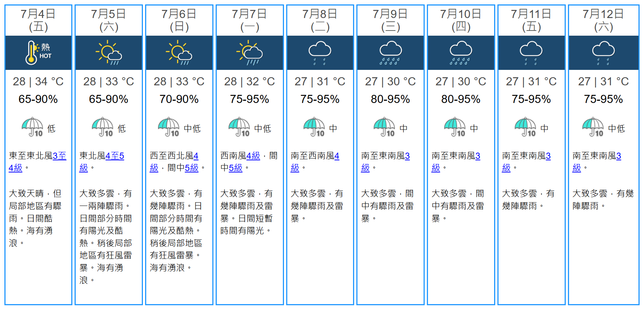The height and width of the screenshot is (310, 644).
Task: Click the umbrella rain probability icon for July 11
Action: [x=525, y=127]
